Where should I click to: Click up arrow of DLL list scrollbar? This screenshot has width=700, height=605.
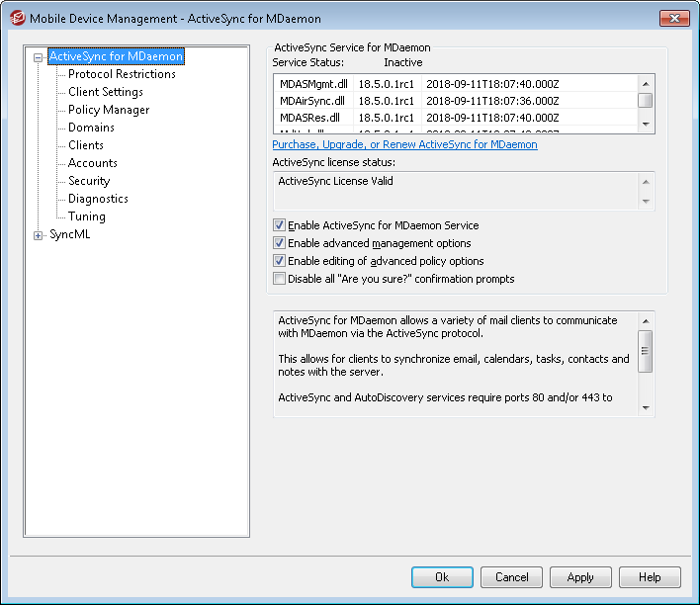pos(646,84)
